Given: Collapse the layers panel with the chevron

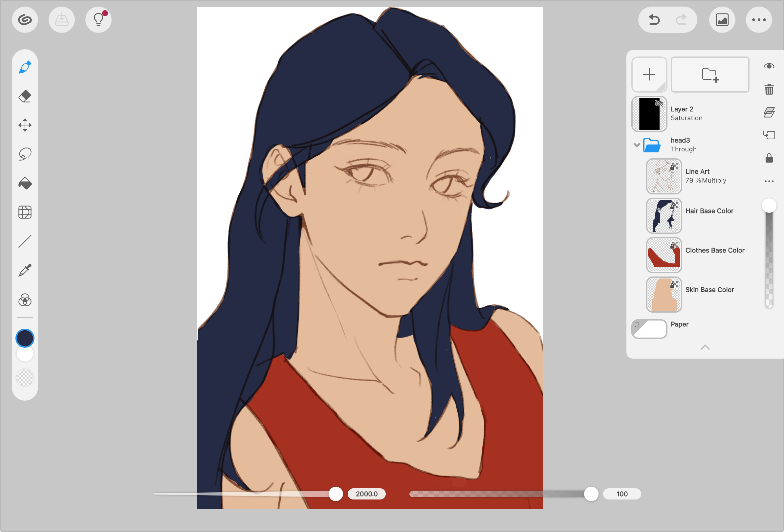Looking at the screenshot, I should pos(705,347).
